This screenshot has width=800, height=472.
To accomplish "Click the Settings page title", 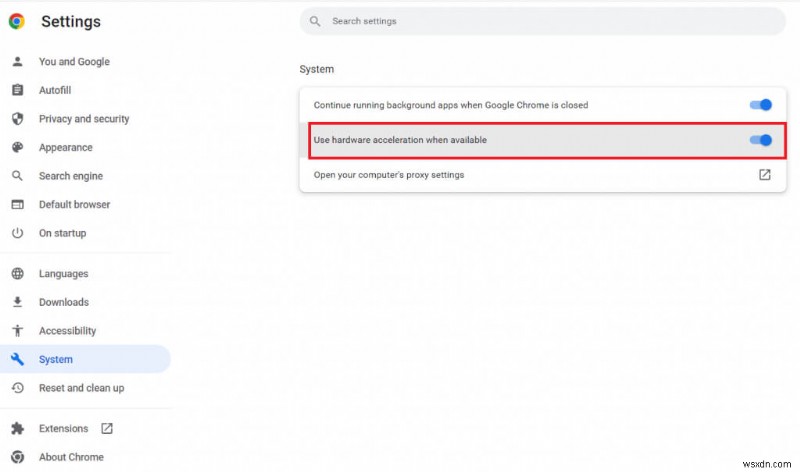I will (x=71, y=21).
